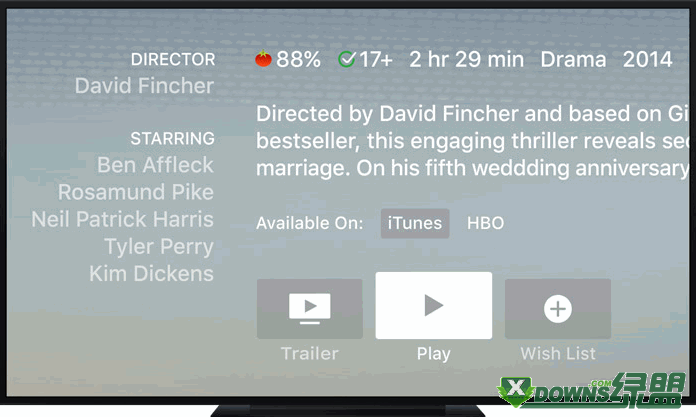Select actress Rosamund Pike
Viewport: 696px width, 417px height.
(136, 192)
